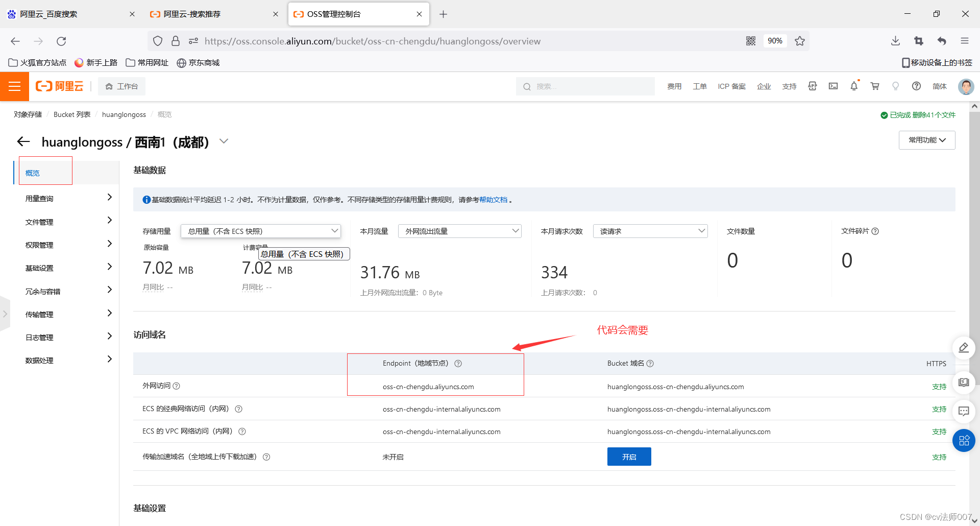Click help icon next to Endpoint
Viewport: 980px width, 526px height.
click(x=458, y=364)
